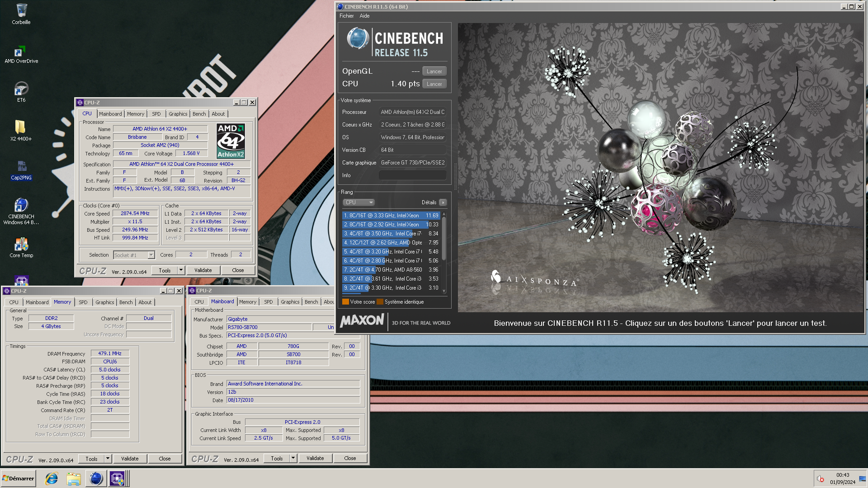The width and height of the screenshot is (868, 488).
Task: Run the CPU test with Lancer
Action: coord(434,84)
